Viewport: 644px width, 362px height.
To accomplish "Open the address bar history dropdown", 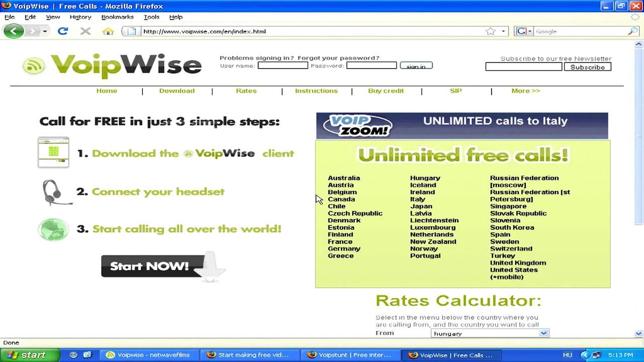I will 503,31.
